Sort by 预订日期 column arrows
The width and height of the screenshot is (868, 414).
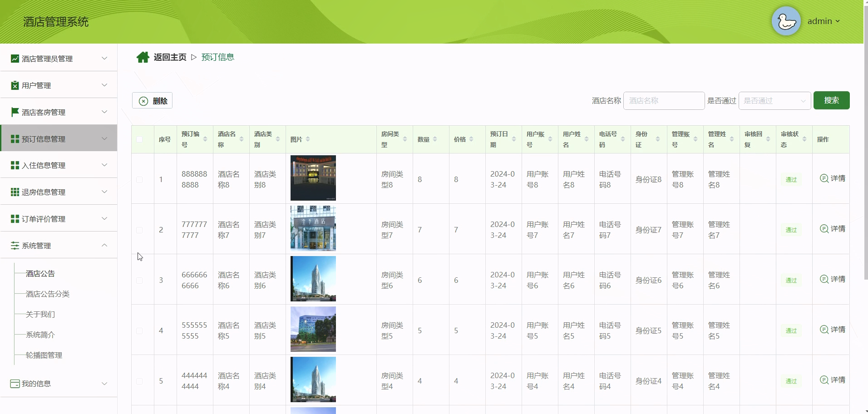[x=514, y=139]
